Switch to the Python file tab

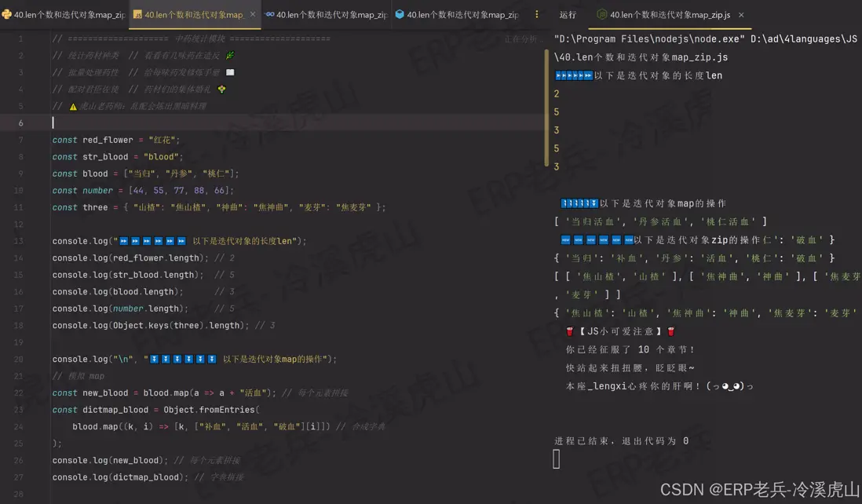pos(64,15)
